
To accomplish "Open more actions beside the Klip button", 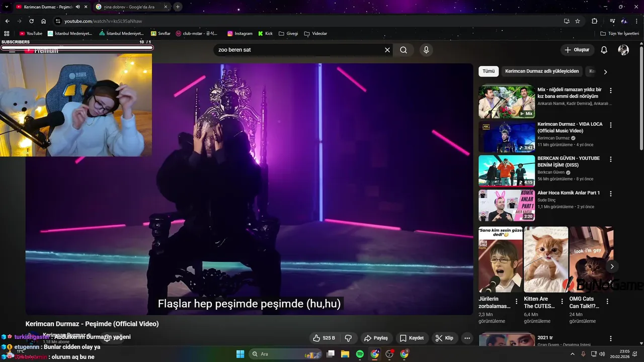I will [467, 338].
